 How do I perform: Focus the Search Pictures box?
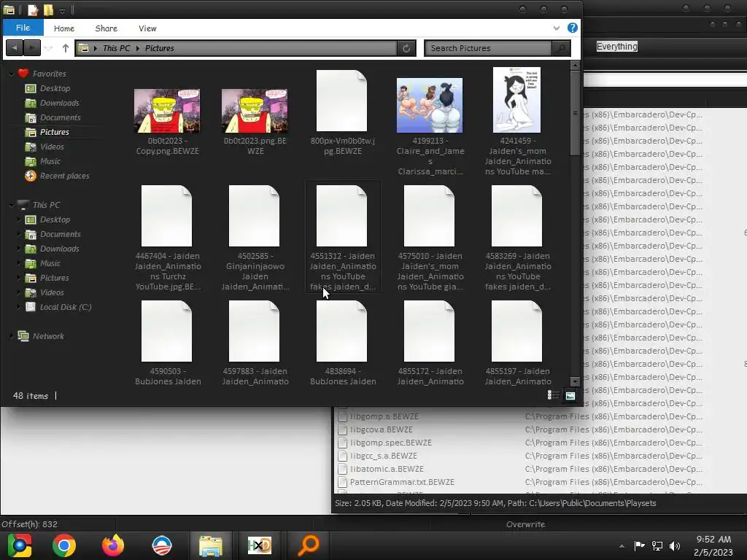pos(488,48)
